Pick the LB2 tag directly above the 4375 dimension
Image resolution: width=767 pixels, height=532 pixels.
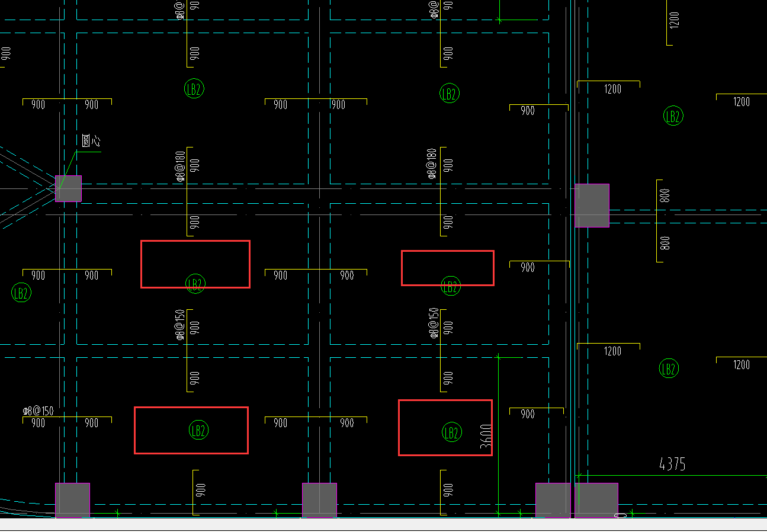tap(669, 368)
